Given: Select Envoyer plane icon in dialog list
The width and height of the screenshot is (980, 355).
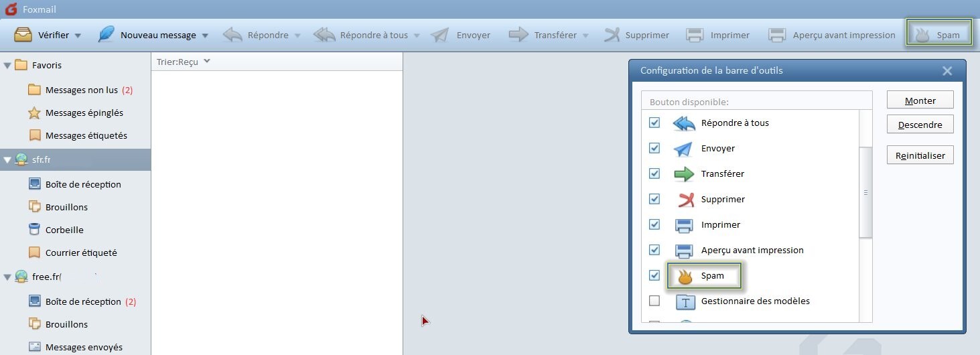Looking at the screenshot, I should click(x=684, y=149).
